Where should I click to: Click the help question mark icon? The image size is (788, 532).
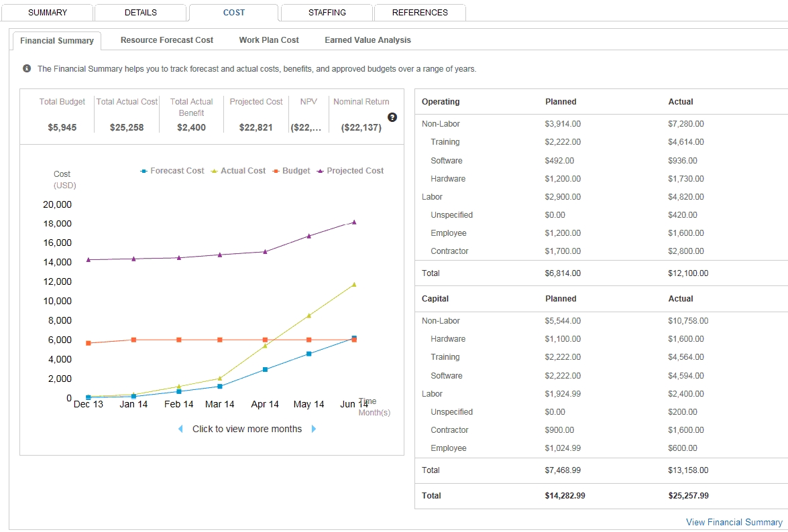tap(392, 117)
